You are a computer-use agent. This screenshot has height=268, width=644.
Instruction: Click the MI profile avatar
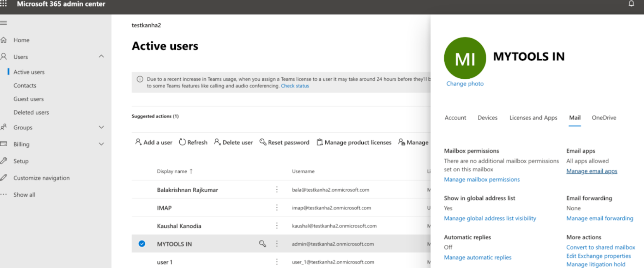pyautogui.click(x=465, y=58)
